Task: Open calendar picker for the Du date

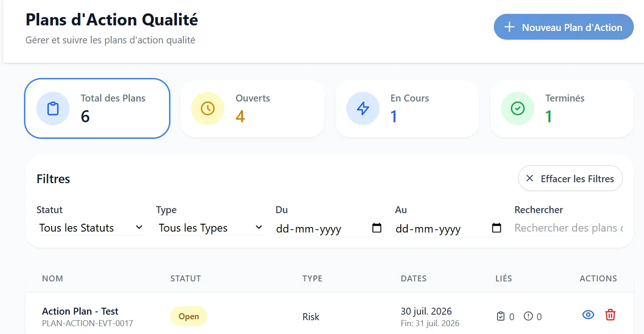Action: tap(377, 228)
